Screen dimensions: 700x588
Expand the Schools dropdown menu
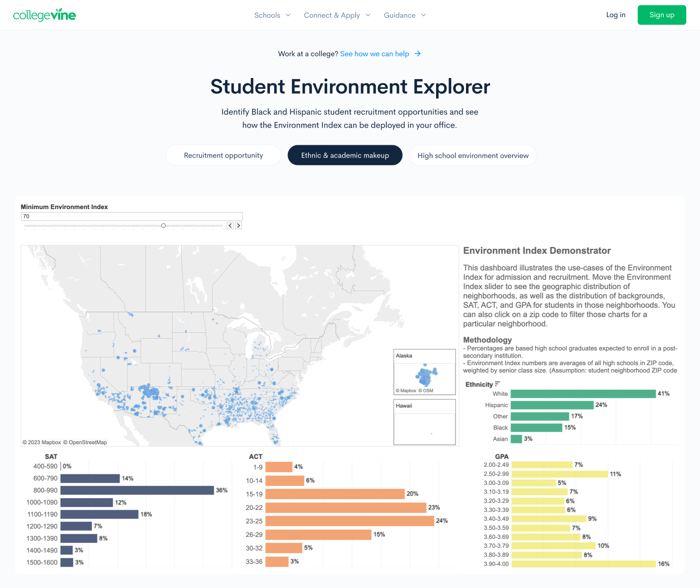(x=272, y=15)
